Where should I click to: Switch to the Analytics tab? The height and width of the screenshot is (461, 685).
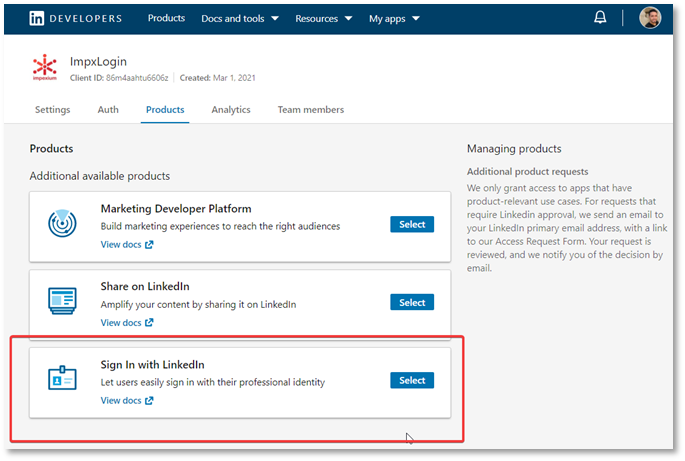coord(231,110)
